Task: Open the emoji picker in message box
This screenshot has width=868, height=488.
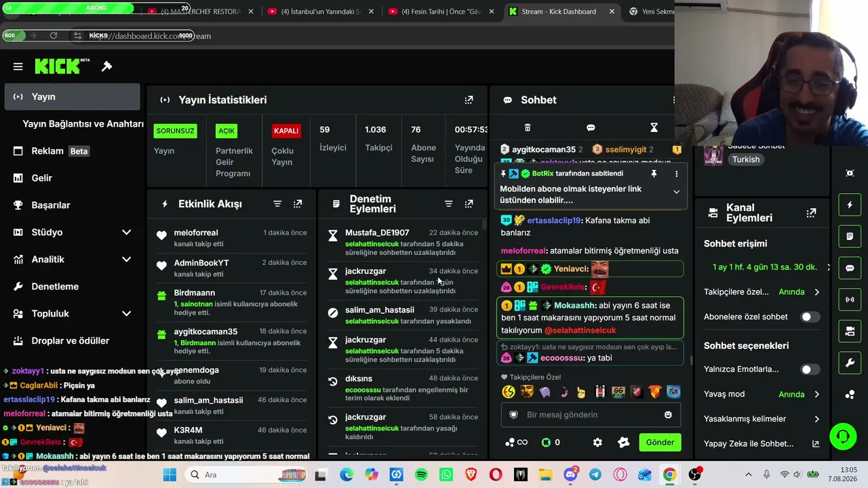Action: tap(668, 415)
